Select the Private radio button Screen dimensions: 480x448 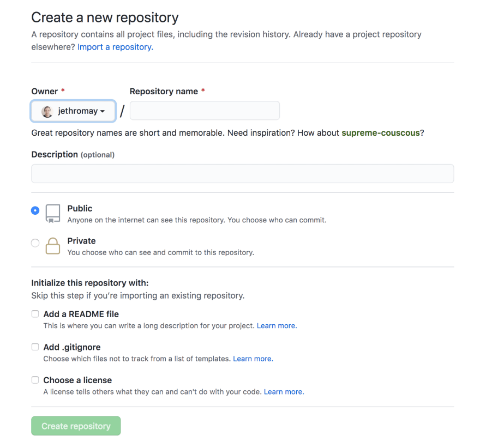tap(35, 243)
